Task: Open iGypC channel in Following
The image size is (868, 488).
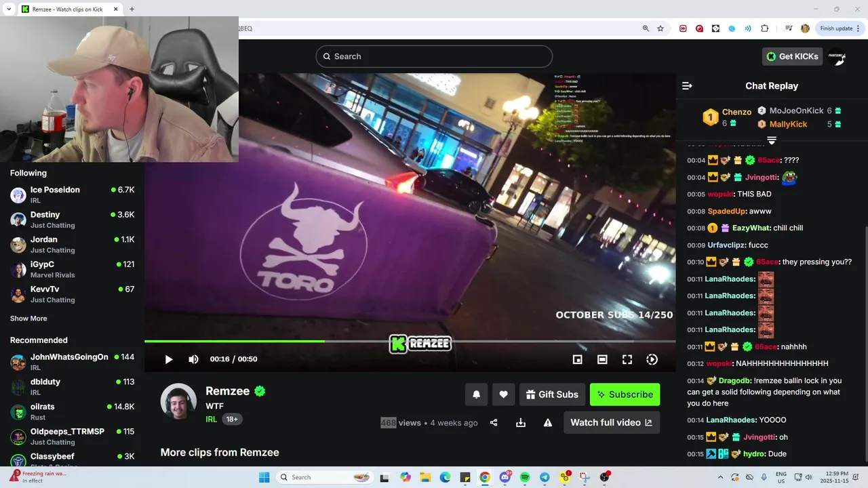Action: (72, 270)
